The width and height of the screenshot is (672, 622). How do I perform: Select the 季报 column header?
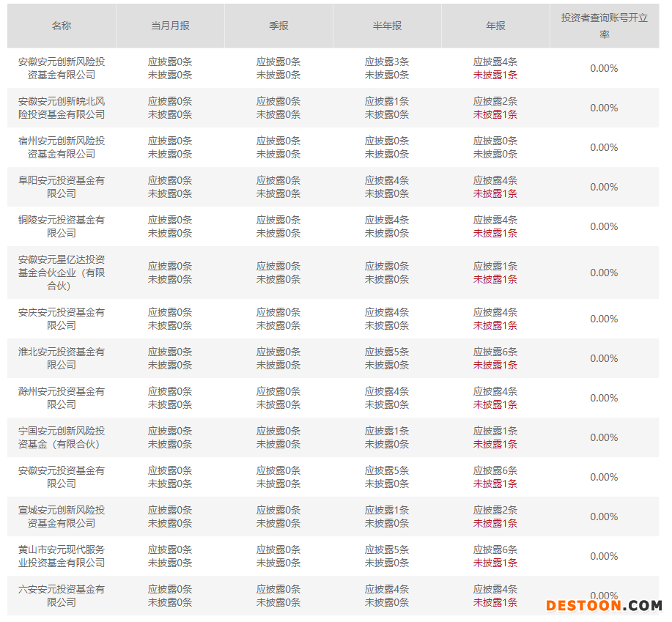[x=278, y=26]
